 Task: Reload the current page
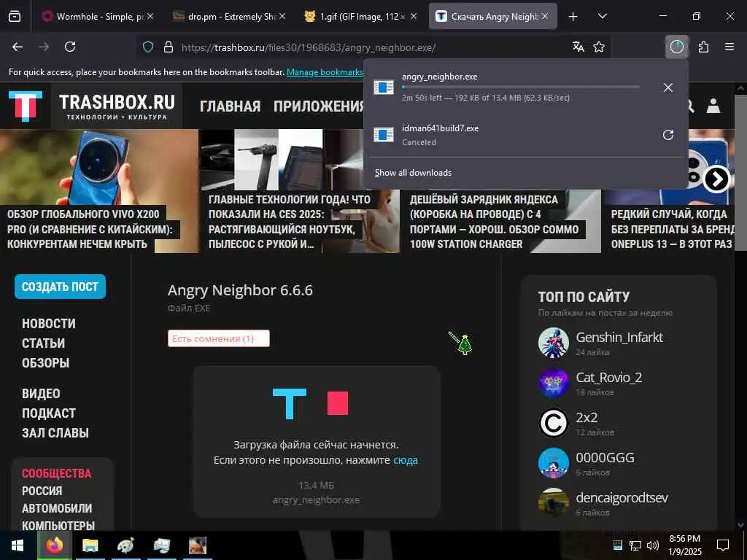click(70, 47)
